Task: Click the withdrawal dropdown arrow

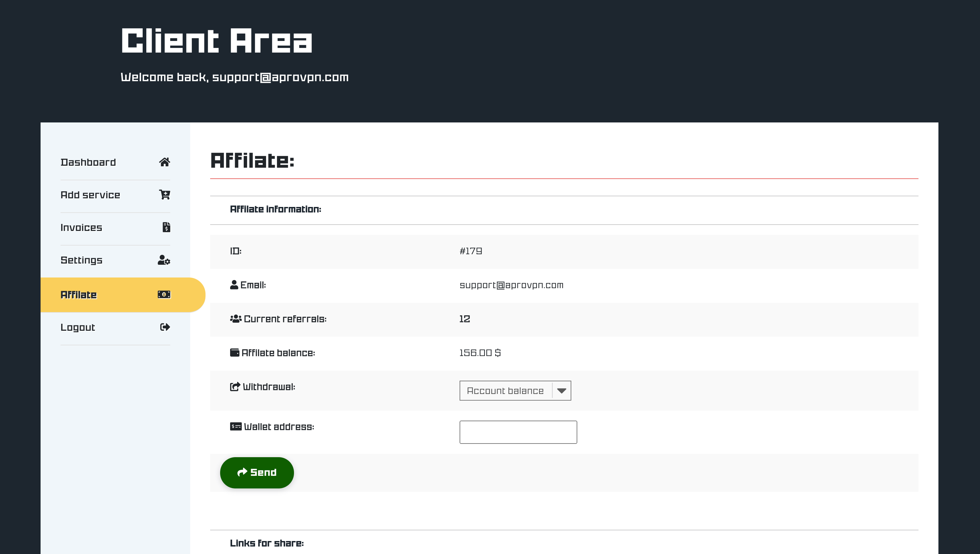Action: [x=561, y=391]
